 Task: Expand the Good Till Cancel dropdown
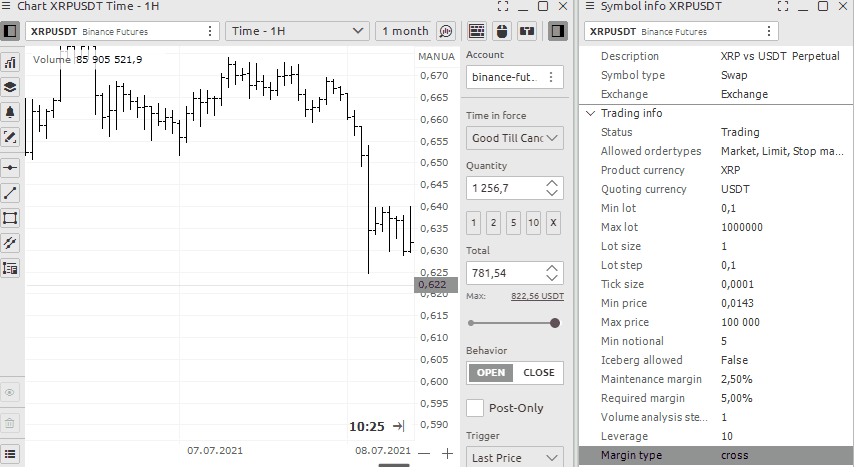pyautogui.click(x=514, y=138)
